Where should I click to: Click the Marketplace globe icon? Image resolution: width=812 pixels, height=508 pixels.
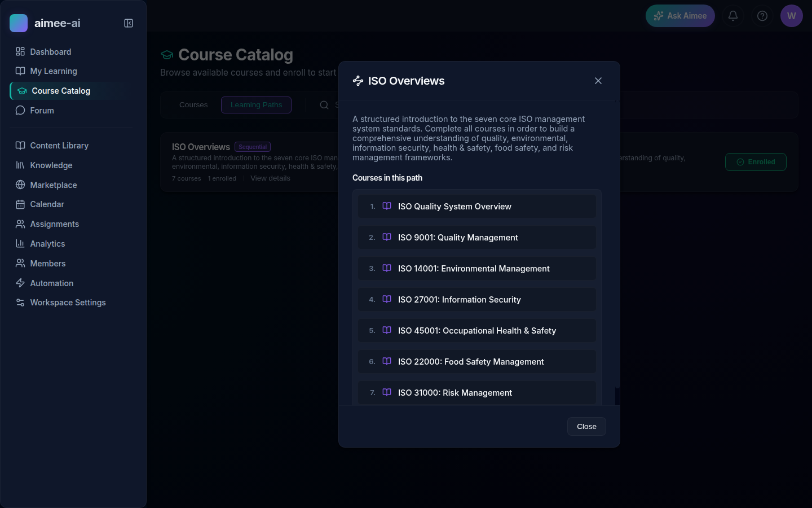click(20, 185)
